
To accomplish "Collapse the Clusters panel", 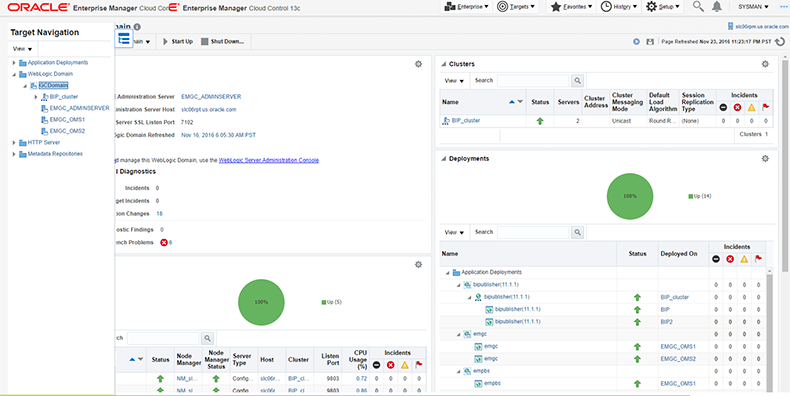I will pos(444,64).
